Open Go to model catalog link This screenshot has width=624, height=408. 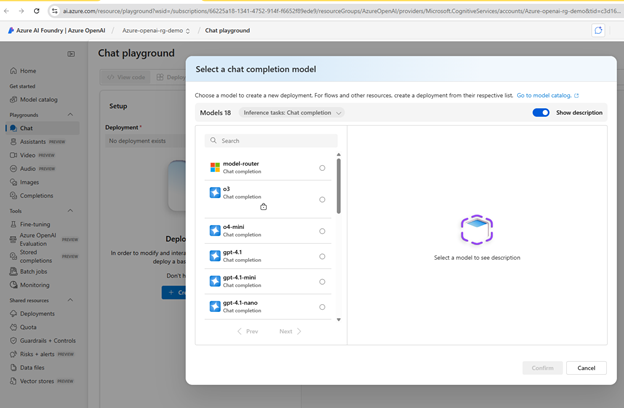pos(548,96)
